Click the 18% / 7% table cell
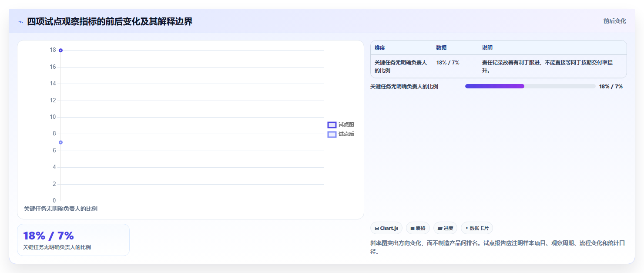The height and width of the screenshot is (273, 644). pyautogui.click(x=448, y=63)
